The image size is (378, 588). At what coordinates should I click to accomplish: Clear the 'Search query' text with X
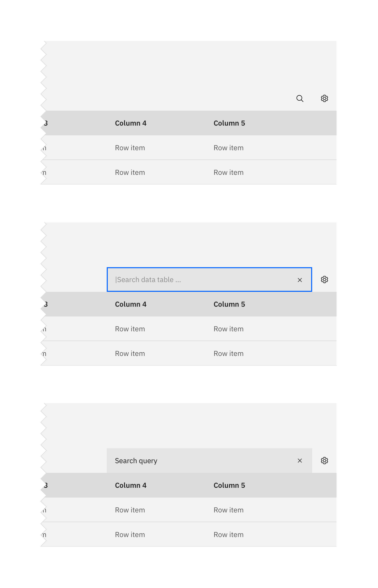pyautogui.click(x=300, y=461)
